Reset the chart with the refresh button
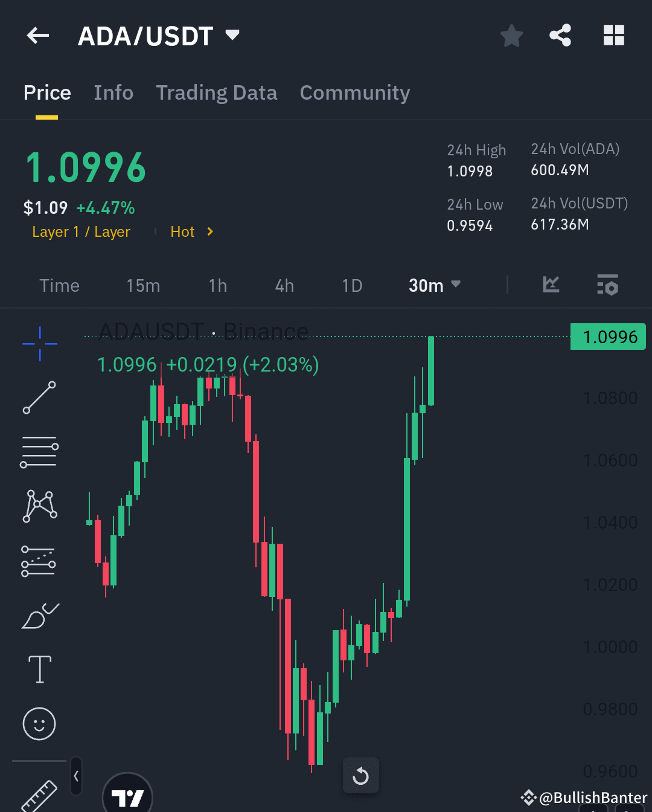 361,775
